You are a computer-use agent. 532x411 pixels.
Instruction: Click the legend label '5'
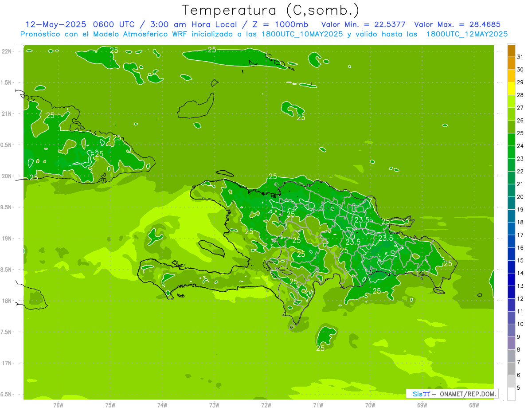coord(519,388)
